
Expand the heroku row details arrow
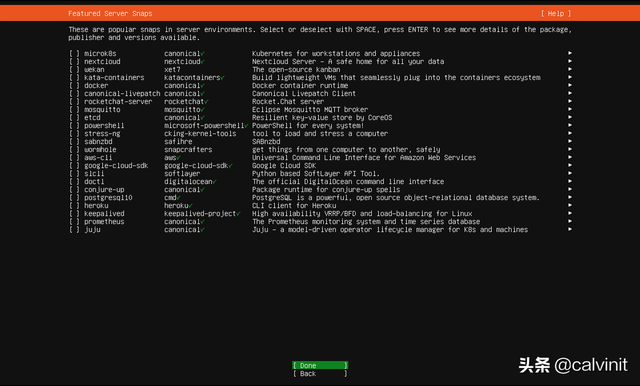(570, 205)
